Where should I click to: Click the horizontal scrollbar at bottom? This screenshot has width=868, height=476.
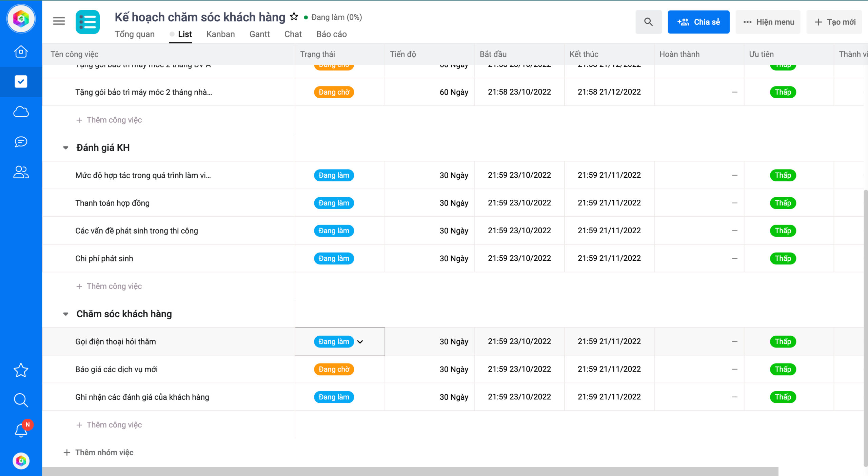tap(410, 471)
